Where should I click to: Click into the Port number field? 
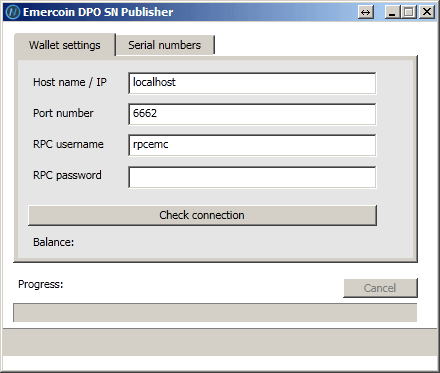(252, 114)
